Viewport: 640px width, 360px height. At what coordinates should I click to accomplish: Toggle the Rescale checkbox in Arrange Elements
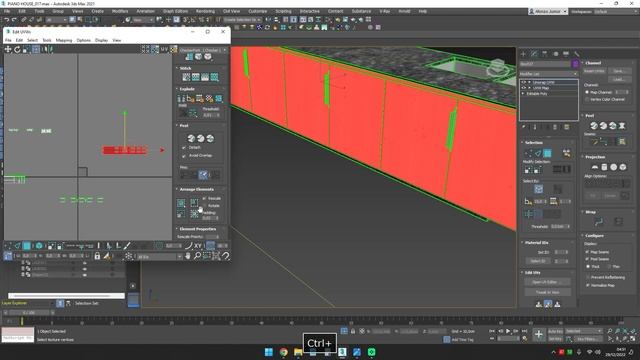[204, 198]
